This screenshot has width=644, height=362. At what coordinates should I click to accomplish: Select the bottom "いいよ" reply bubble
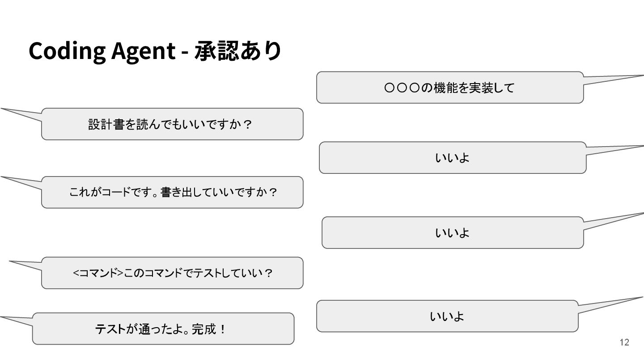[x=447, y=316]
